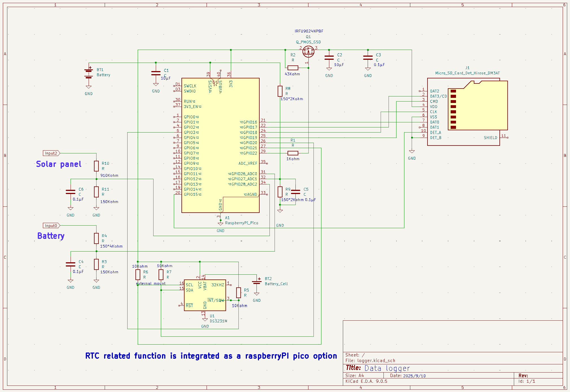Select the Input2 global label
Screen dimensions: 570x392
tap(51, 153)
